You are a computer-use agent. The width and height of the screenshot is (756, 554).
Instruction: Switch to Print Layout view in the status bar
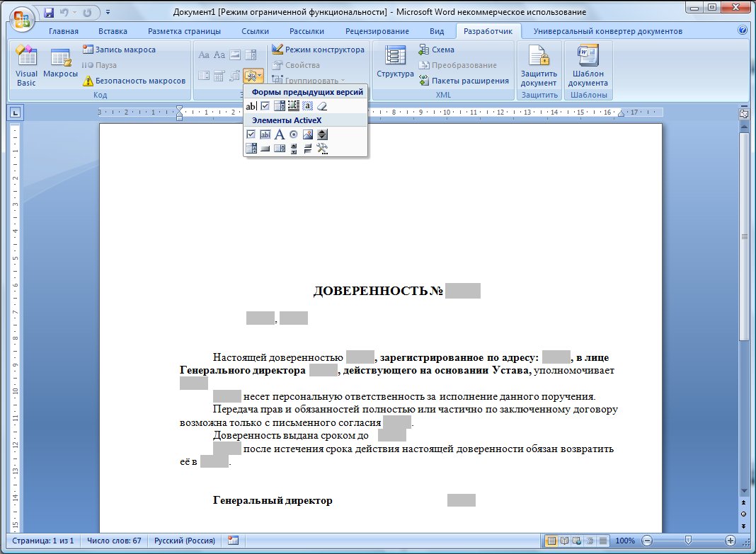[x=551, y=541]
